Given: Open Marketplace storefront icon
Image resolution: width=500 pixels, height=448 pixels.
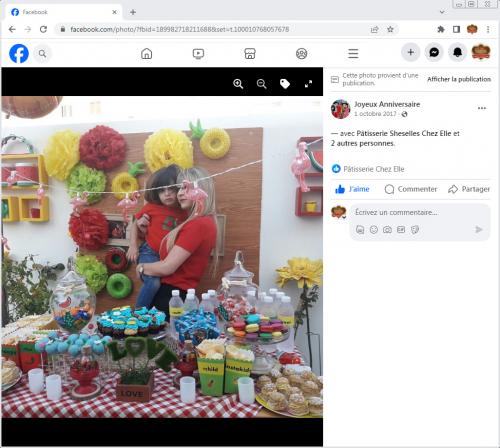Looking at the screenshot, I should 250,54.
